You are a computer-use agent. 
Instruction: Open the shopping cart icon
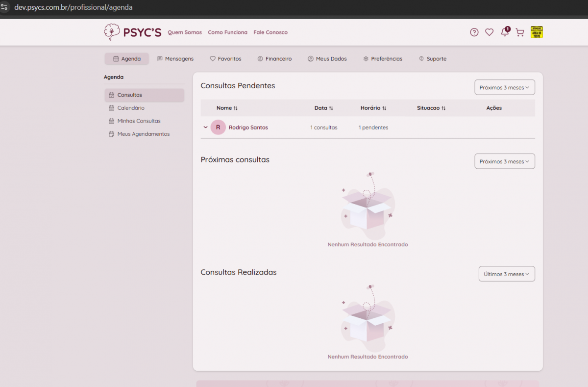pos(520,32)
